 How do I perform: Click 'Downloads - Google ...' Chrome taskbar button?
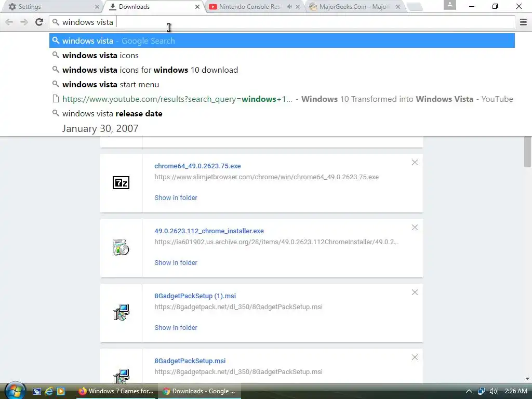pyautogui.click(x=199, y=391)
